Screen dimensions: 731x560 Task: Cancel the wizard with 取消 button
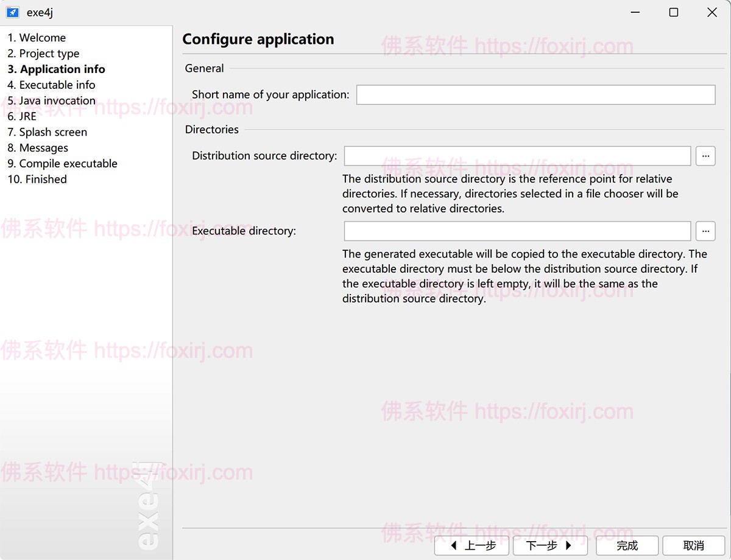tap(693, 545)
